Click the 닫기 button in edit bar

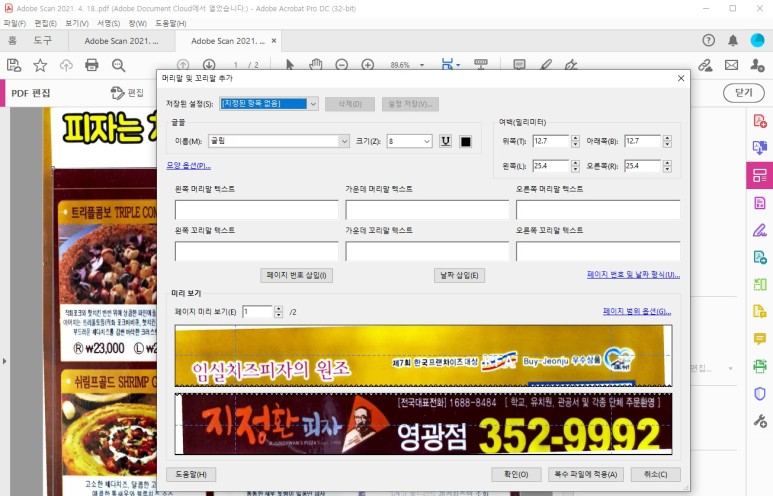[x=743, y=93]
